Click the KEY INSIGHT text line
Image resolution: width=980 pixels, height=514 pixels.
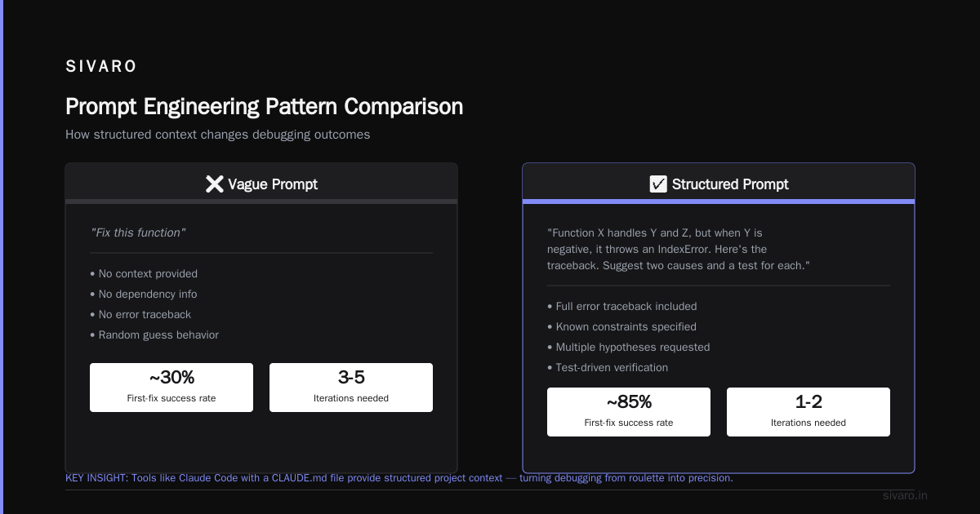click(x=399, y=478)
